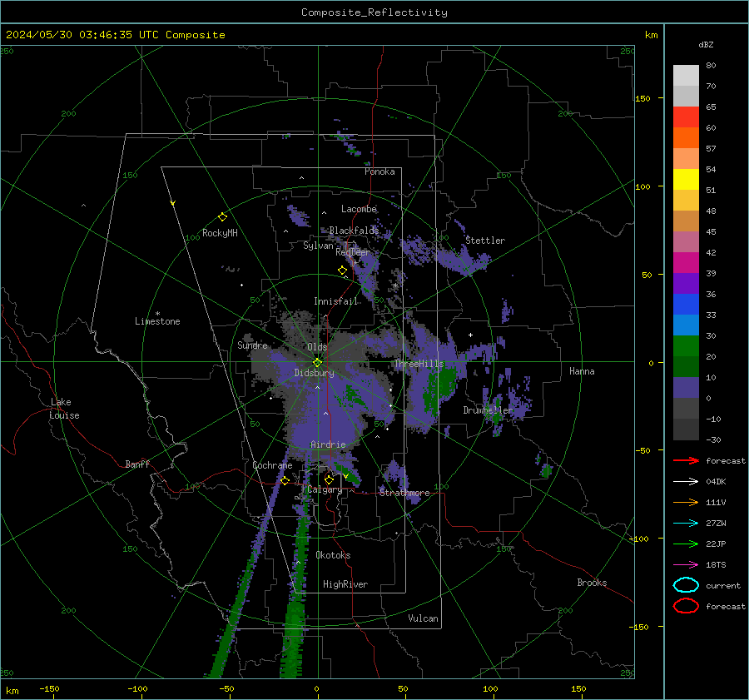Viewport: 749px width, 700px height.
Task: Click the Sylvan label on map
Action: pos(318,246)
